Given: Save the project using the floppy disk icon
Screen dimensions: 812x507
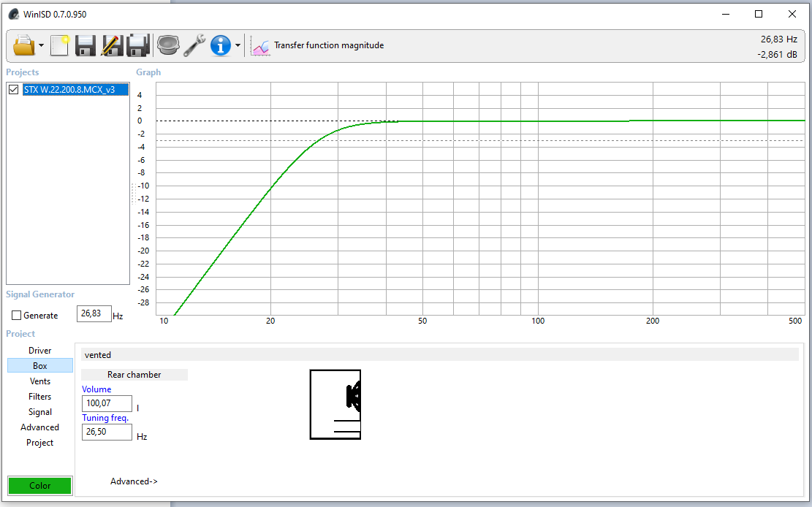Looking at the screenshot, I should 86,45.
